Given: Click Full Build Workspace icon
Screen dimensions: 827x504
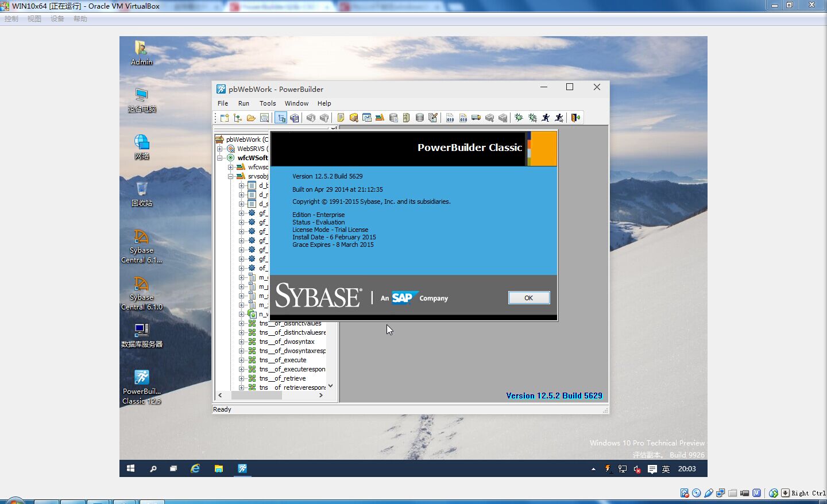Looking at the screenshot, I should (x=463, y=118).
